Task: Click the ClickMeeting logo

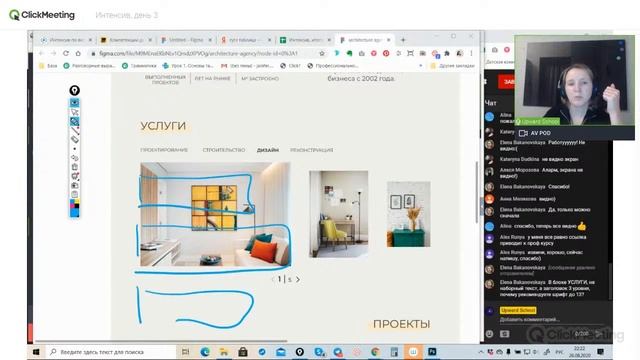Action: pos(42,15)
